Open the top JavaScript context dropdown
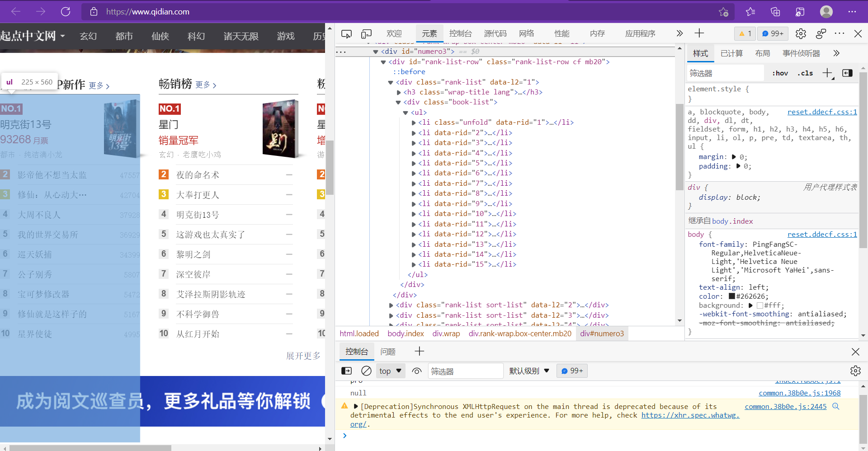 click(x=391, y=371)
